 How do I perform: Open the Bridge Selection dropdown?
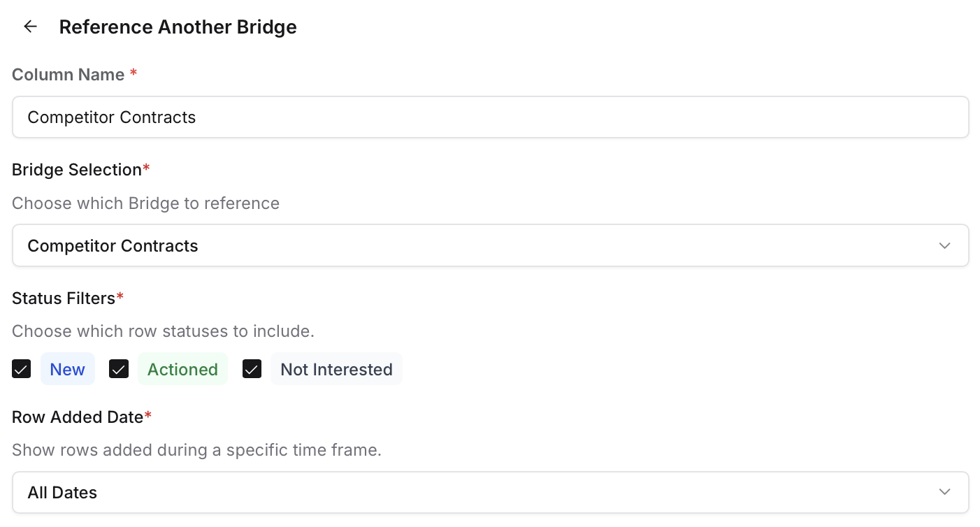point(489,245)
